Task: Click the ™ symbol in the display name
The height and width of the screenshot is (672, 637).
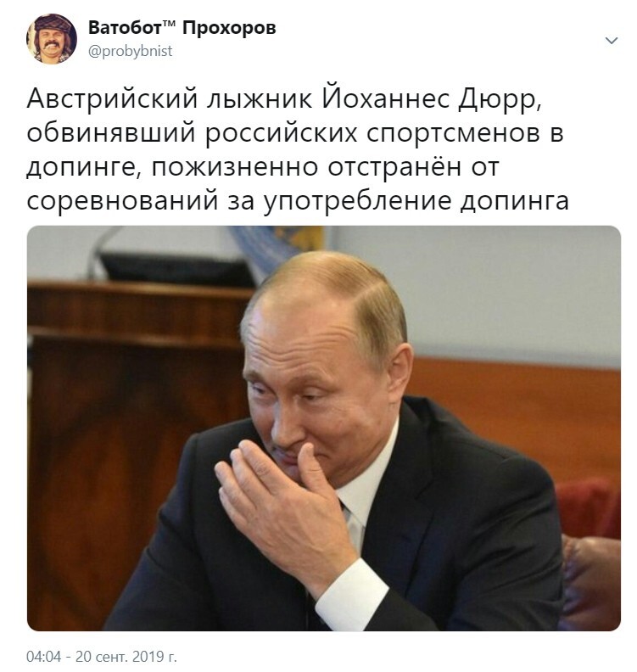Action: tap(170, 25)
